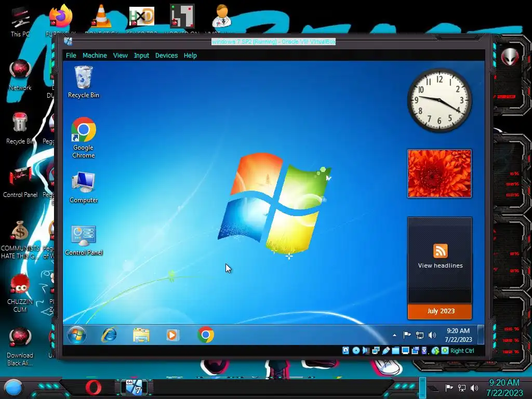Click the red flower slideshow gadget
The image size is (532, 399).
point(440,174)
